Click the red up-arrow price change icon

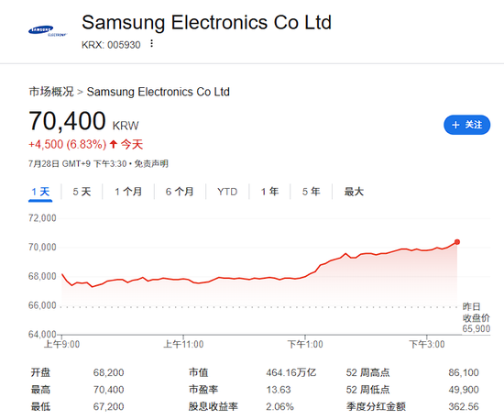tap(113, 144)
